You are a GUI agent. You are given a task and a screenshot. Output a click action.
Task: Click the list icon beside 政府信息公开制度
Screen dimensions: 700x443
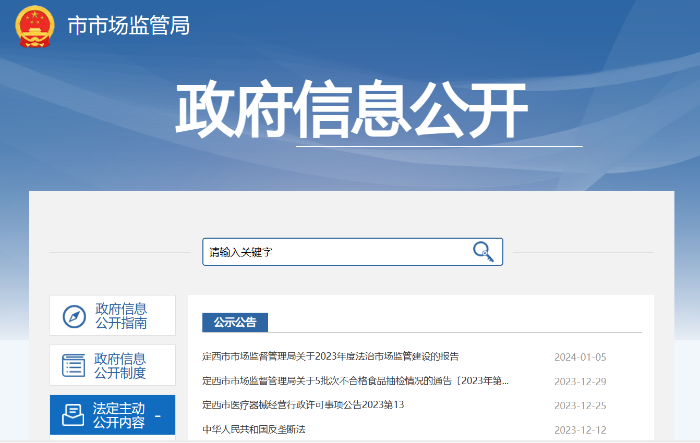tap(74, 365)
